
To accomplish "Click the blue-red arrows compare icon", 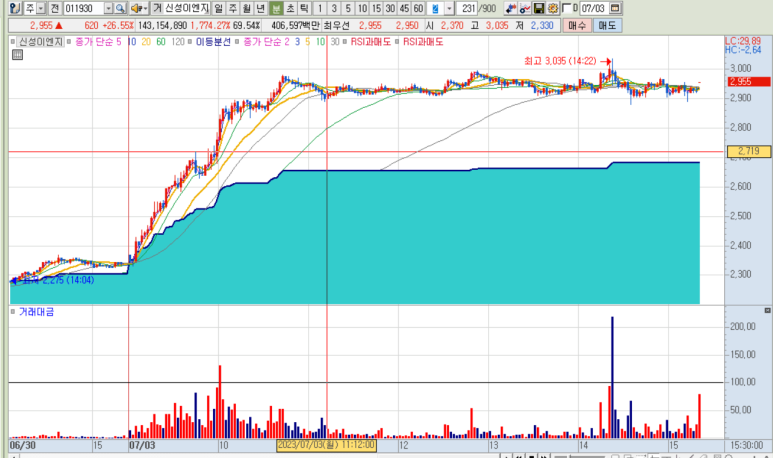I will point(511,8).
